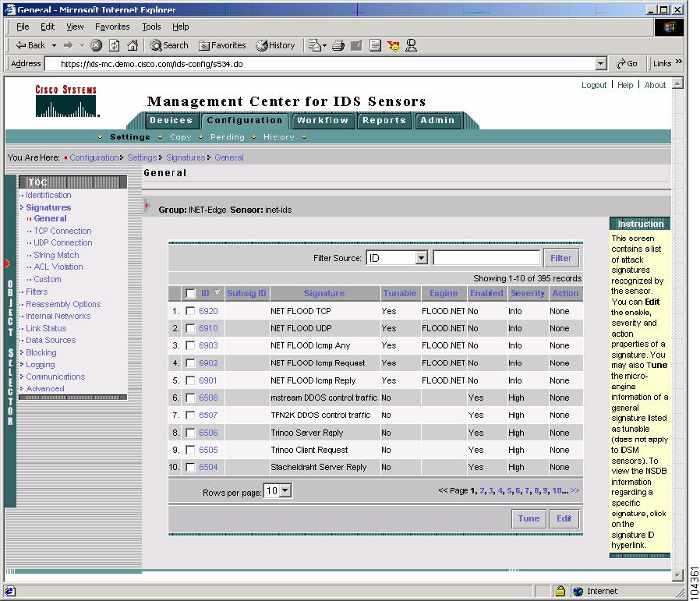This screenshot has height=601, width=700.
Task: Click the Help link at top
Action: click(625, 85)
